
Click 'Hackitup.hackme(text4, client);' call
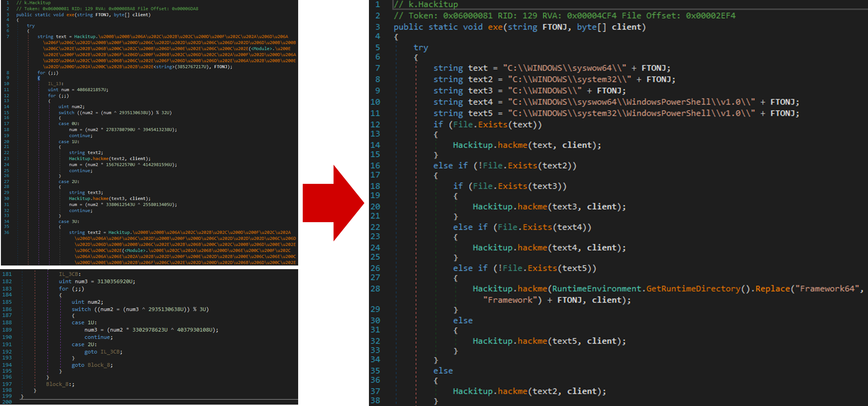coord(549,248)
